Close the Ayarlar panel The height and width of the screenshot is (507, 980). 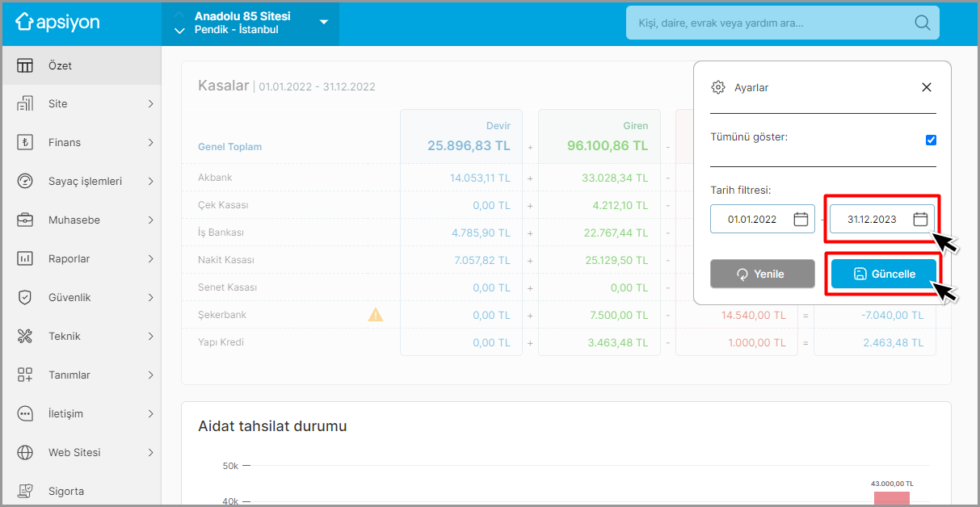click(x=927, y=87)
